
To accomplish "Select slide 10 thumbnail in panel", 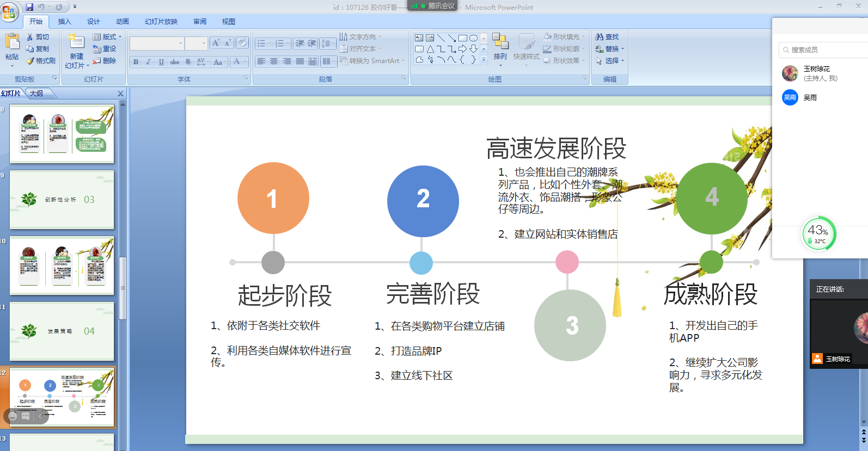I will (62, 265).
